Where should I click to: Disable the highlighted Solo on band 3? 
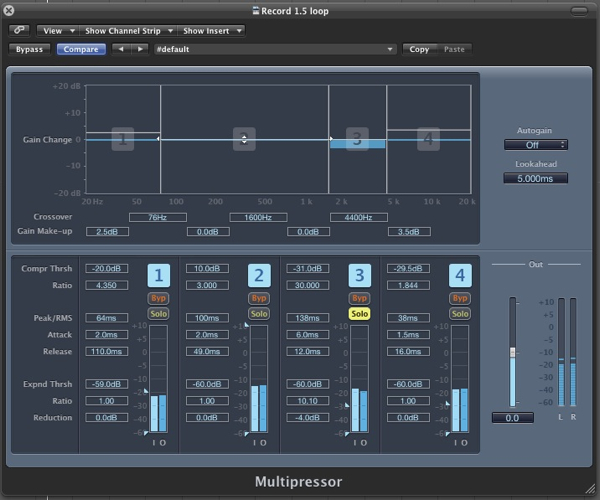click(359, 314)
